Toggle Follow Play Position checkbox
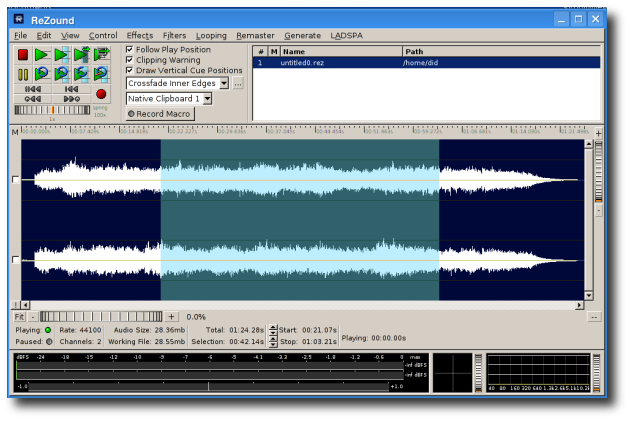 129,49
